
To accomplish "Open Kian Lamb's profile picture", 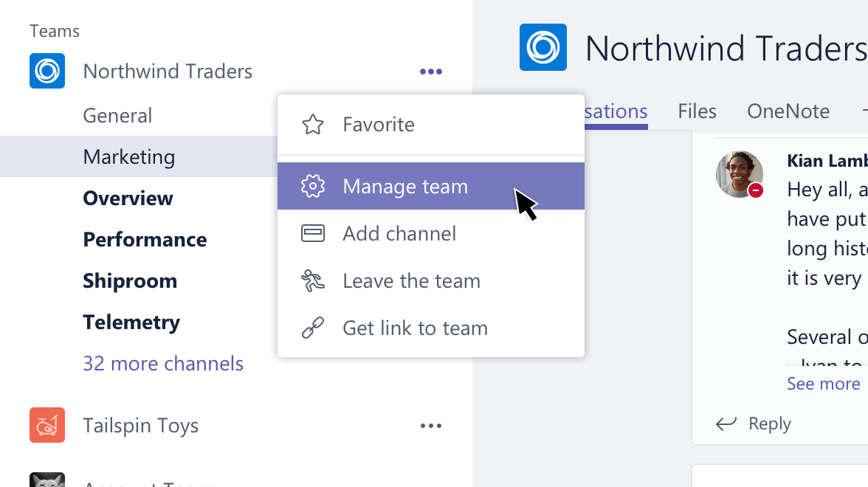I will click(x=739, y=174).
